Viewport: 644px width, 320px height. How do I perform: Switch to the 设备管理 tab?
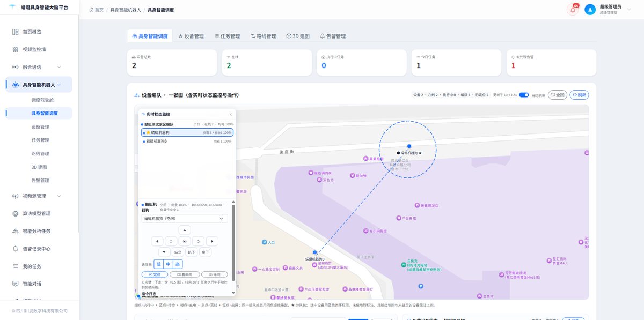191,36
